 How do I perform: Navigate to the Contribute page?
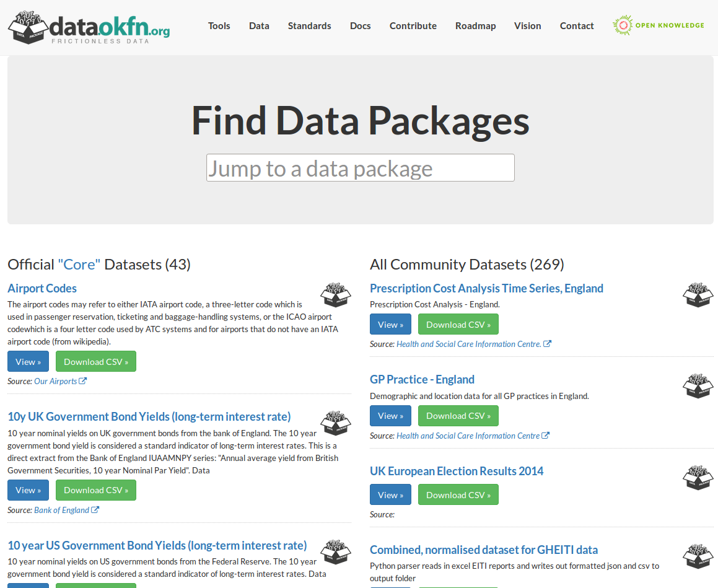tap(413, 26)
